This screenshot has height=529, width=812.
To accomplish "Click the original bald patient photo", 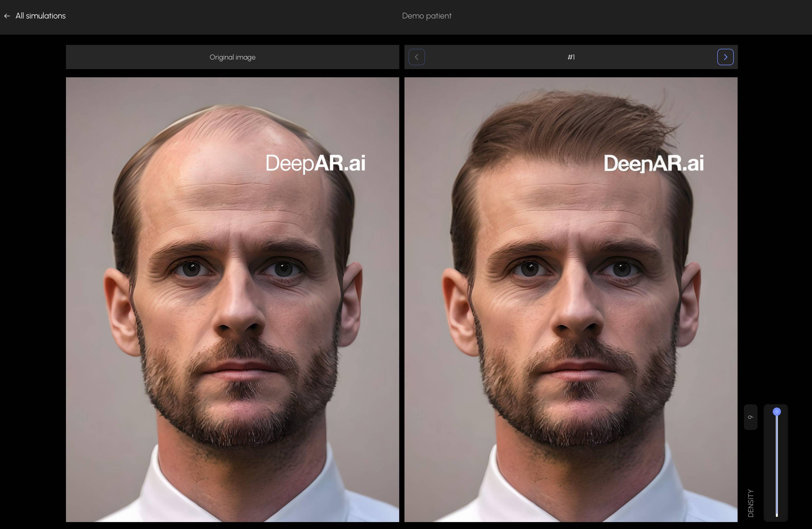I will [232, 299].
